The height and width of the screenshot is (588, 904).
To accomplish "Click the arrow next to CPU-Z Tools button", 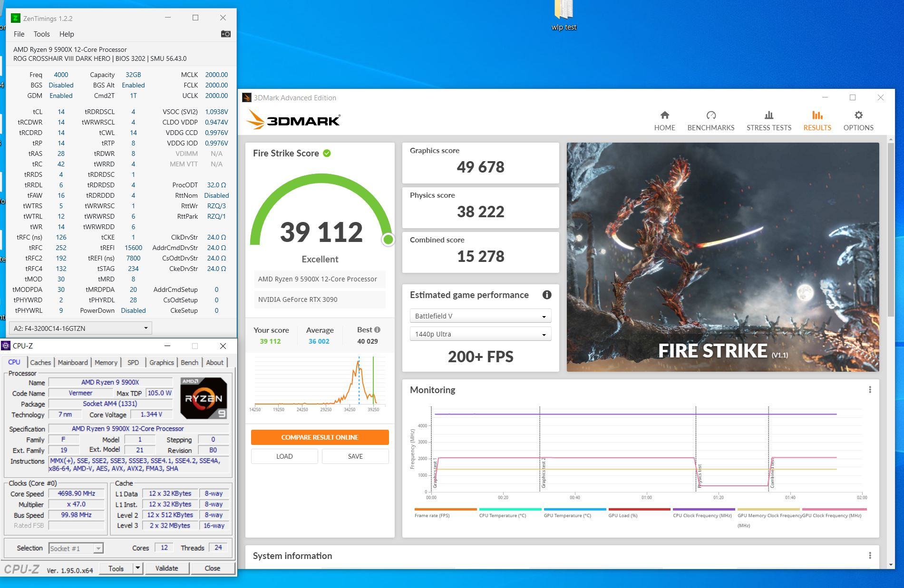I will pos(137,568).
